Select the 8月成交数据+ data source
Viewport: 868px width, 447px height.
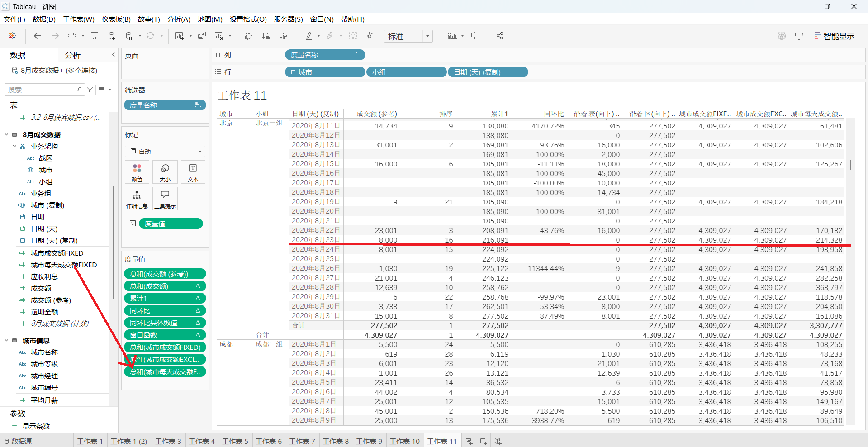tap(59, 70)
